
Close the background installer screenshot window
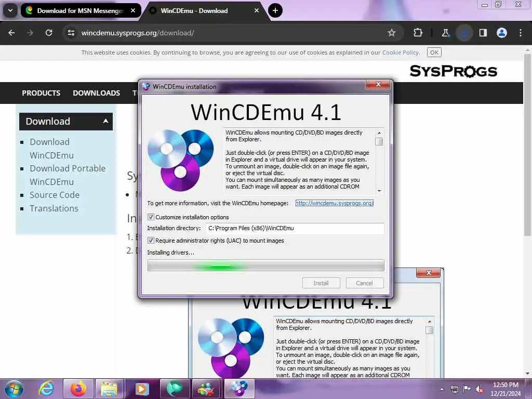click(x=428, y=273)
